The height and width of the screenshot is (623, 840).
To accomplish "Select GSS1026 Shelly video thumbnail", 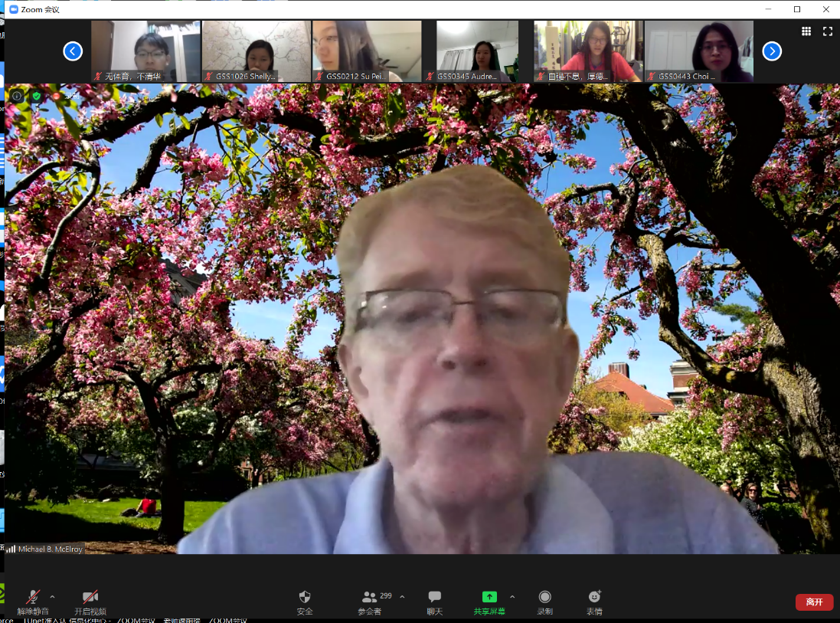I will (257, 51).
